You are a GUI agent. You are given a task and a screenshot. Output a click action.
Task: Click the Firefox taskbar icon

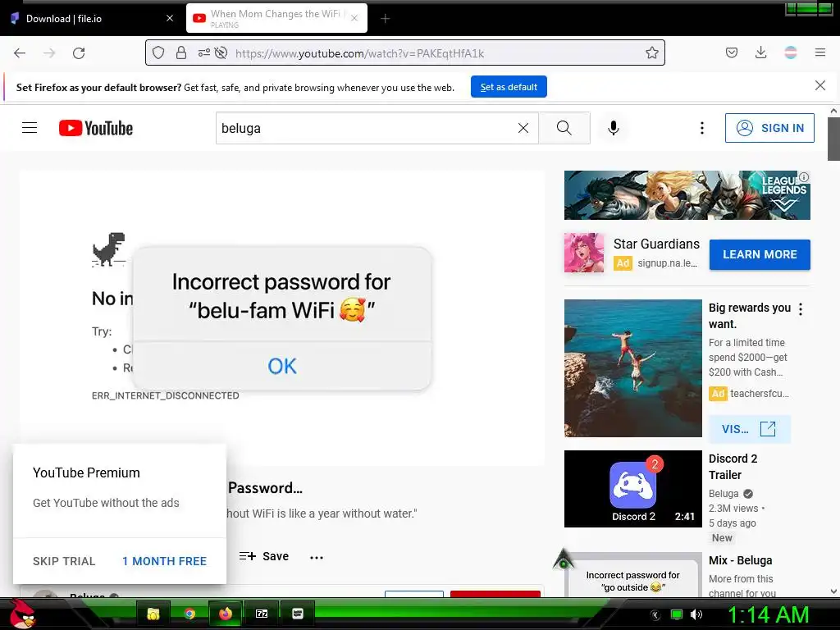pos(225,614)
